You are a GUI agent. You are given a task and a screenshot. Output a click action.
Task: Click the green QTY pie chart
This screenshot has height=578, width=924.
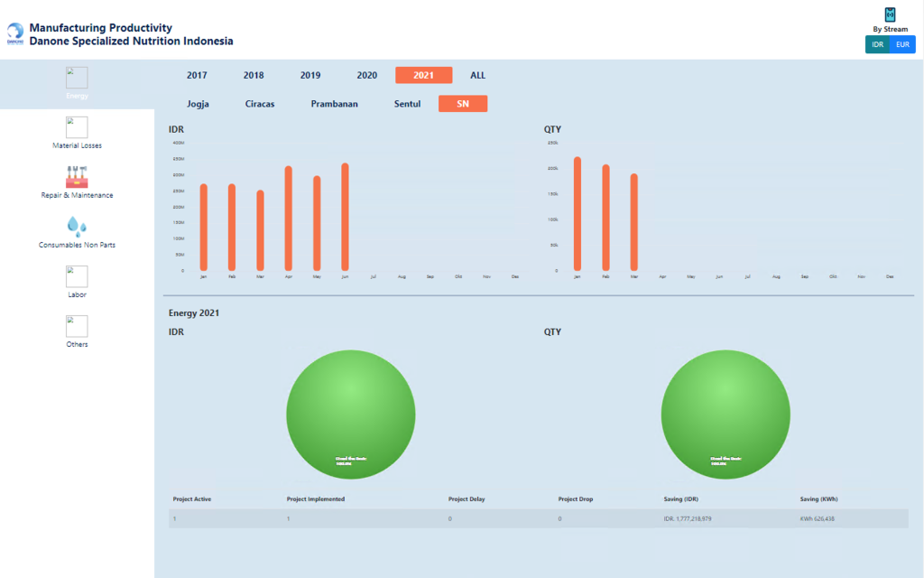point(725,415)
